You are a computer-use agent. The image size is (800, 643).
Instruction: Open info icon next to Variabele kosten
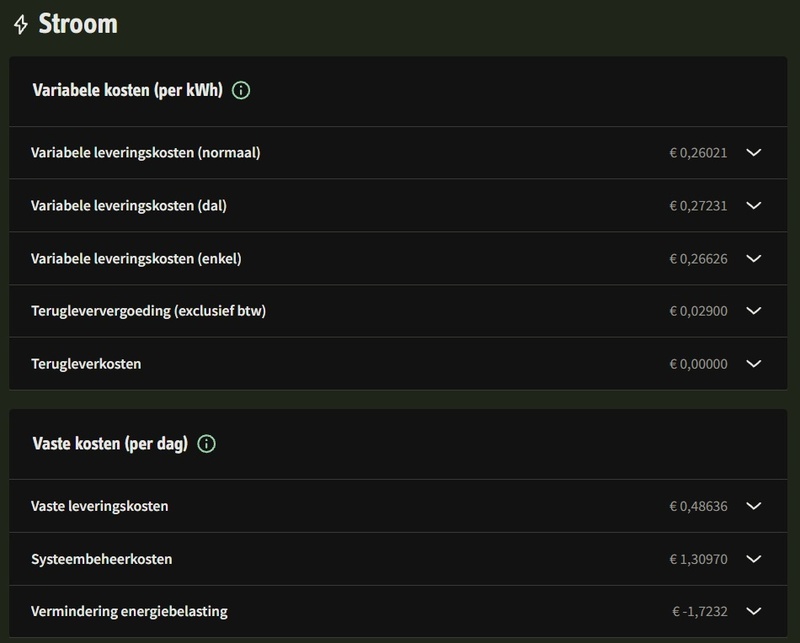241,90
